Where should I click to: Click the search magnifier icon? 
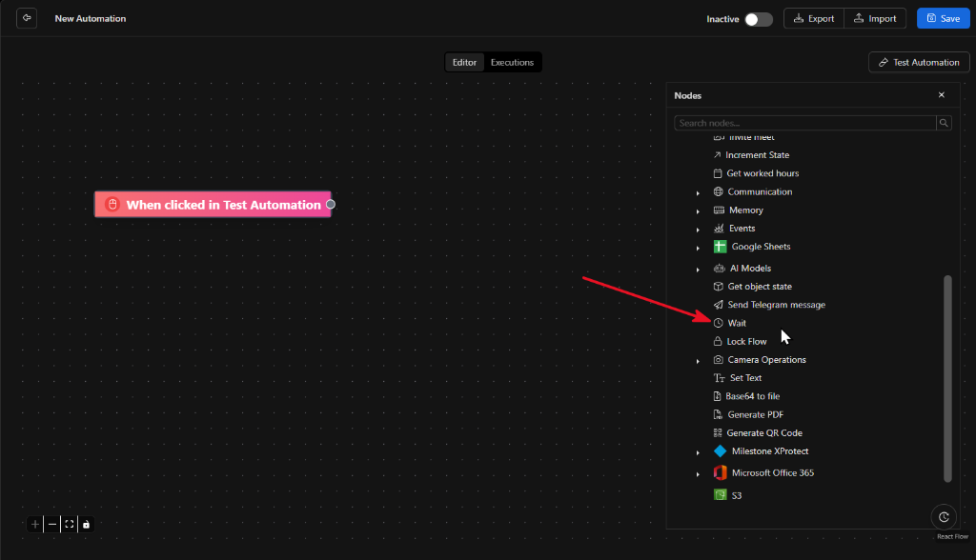pyautogui.click(x=944, y=123)
